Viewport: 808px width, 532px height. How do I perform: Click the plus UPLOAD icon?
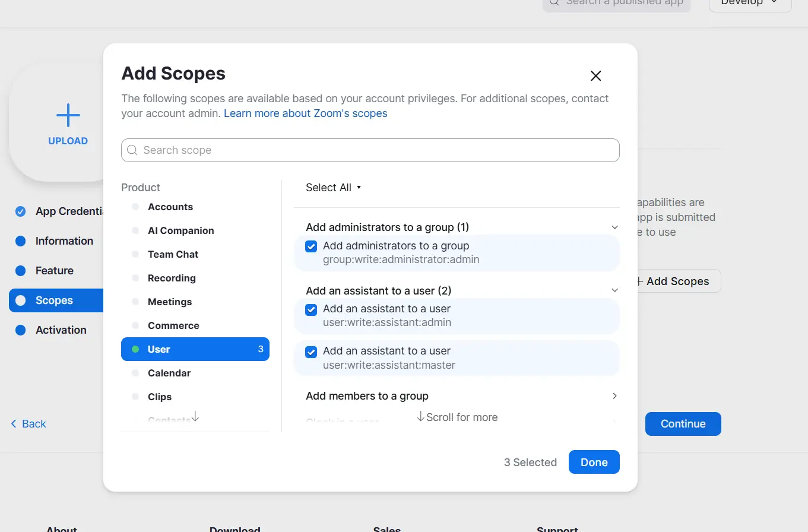tap(68, 115)
